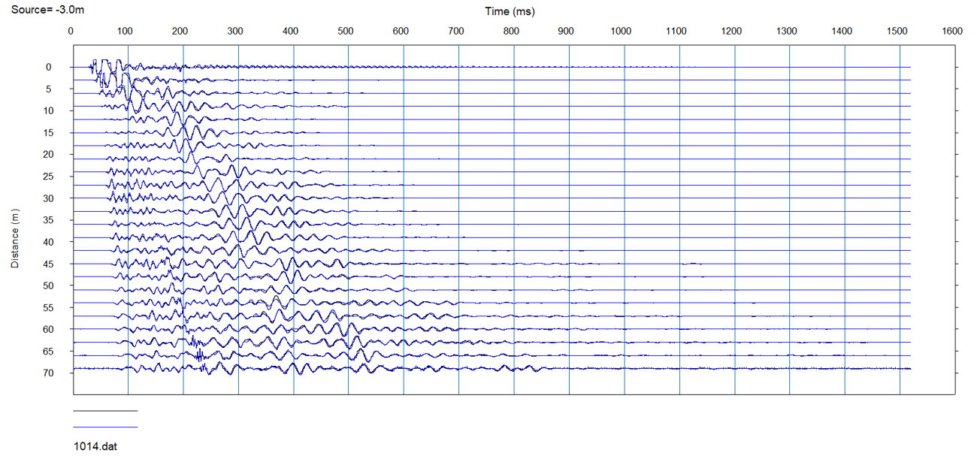Screen dimensions: 980x456
Task: Select the bottom seismic trace at distance 70
Action: click(x=301, y=370)
